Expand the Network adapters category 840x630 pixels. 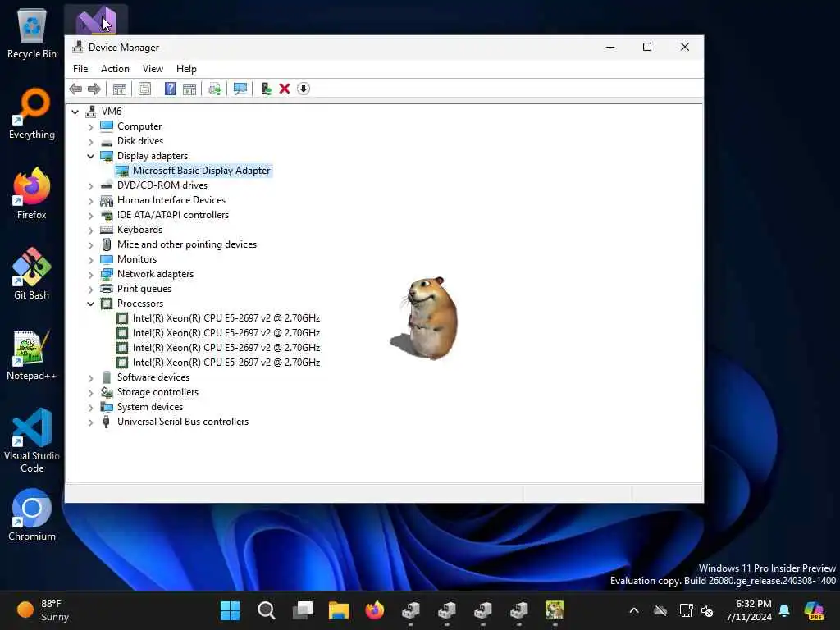[x=90, y=274]
